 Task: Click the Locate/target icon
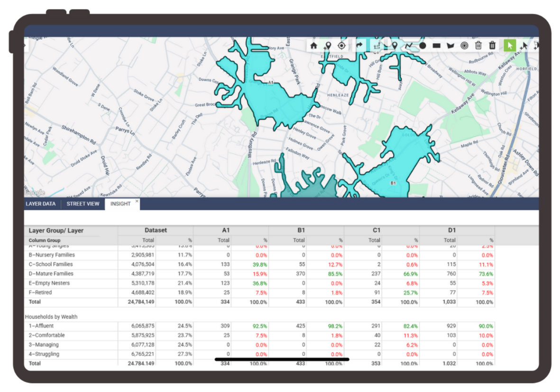(341, 45)
